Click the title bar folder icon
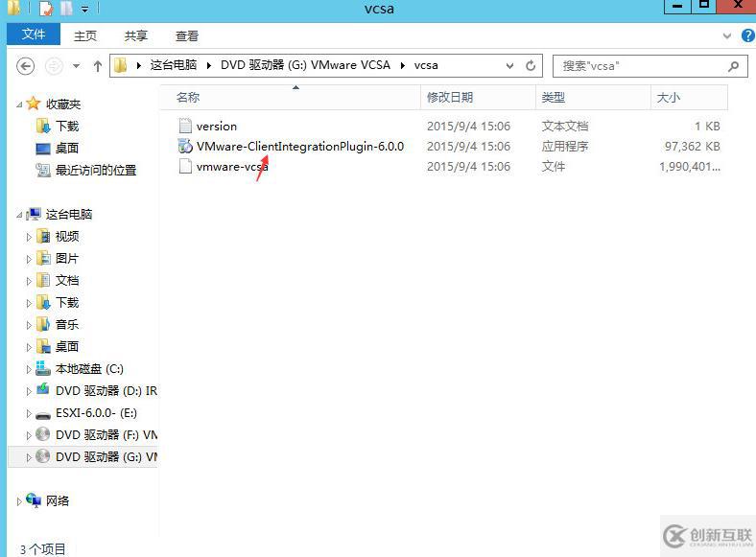 click(x=13, y=8)
